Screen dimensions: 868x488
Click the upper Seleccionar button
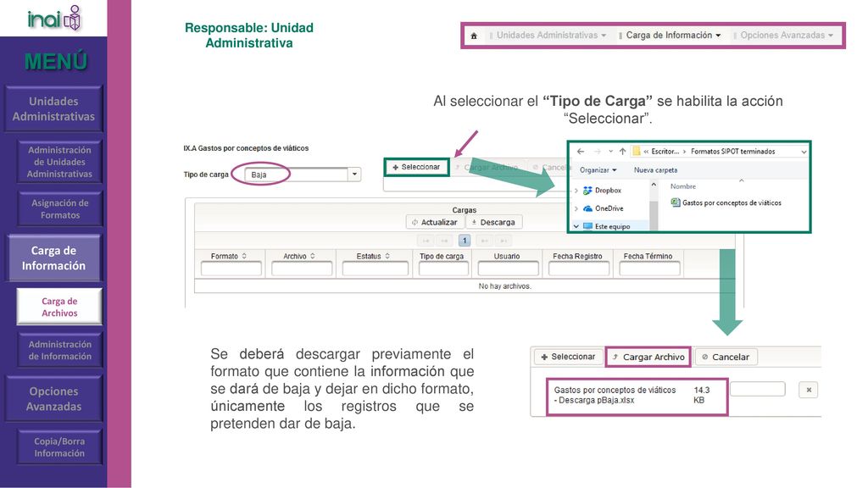416,167
